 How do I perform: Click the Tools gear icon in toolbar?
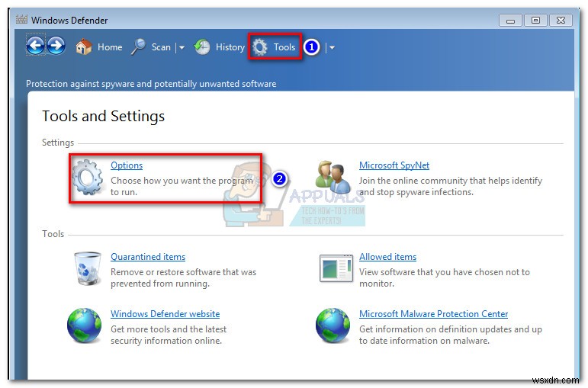[260, 47]
